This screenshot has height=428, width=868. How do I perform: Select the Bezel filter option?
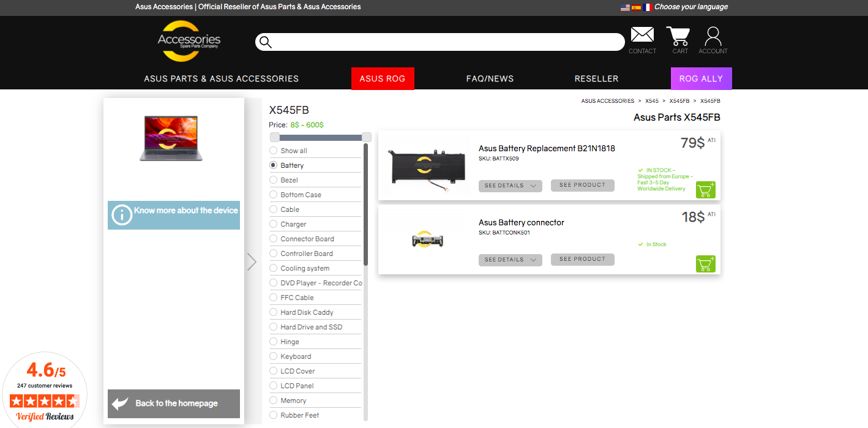(x=274, y=180)
